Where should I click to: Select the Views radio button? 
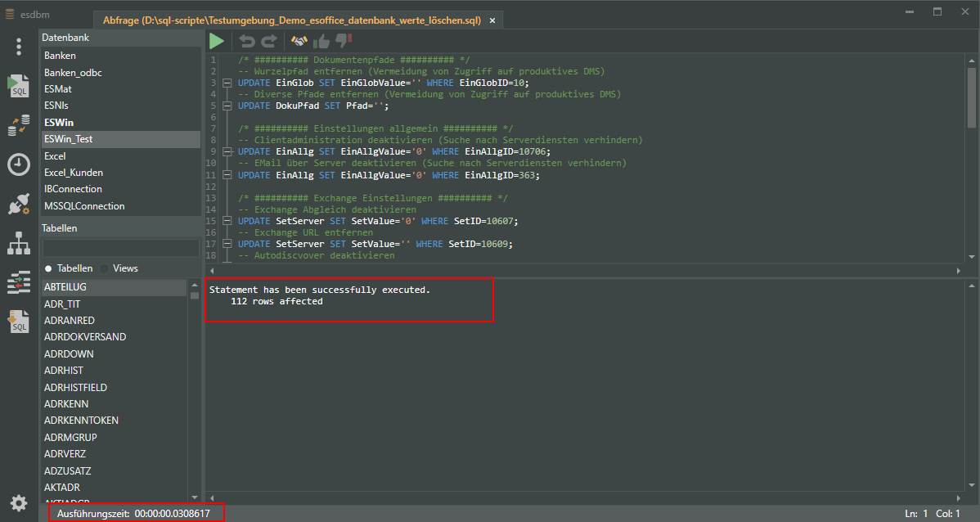coord(105,268)
